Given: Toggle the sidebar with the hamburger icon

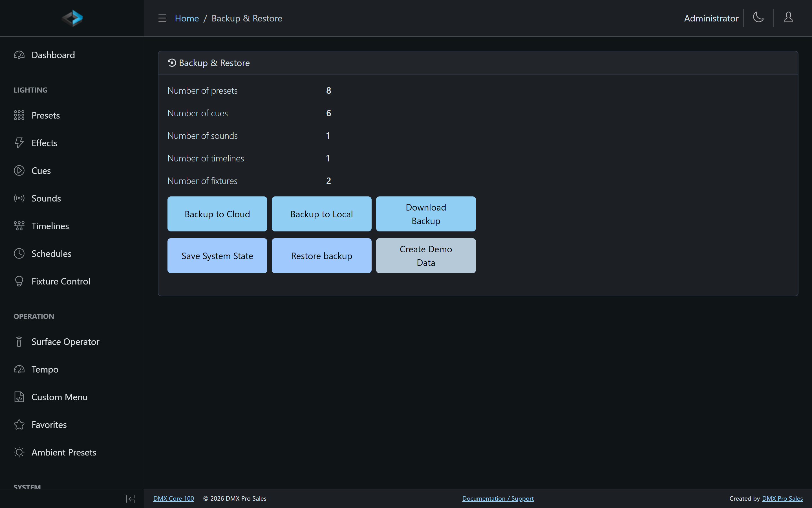Looking at the screenshot, I should click(162, 18).
